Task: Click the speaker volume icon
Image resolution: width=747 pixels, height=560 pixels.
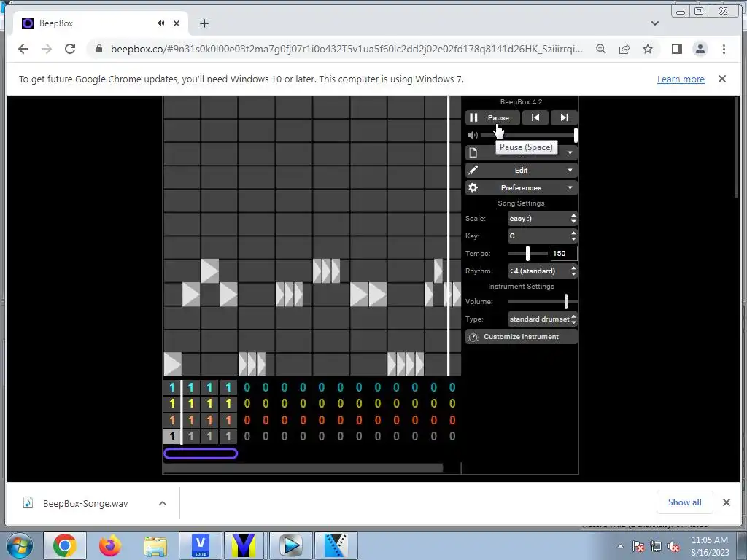Action: 472,135
